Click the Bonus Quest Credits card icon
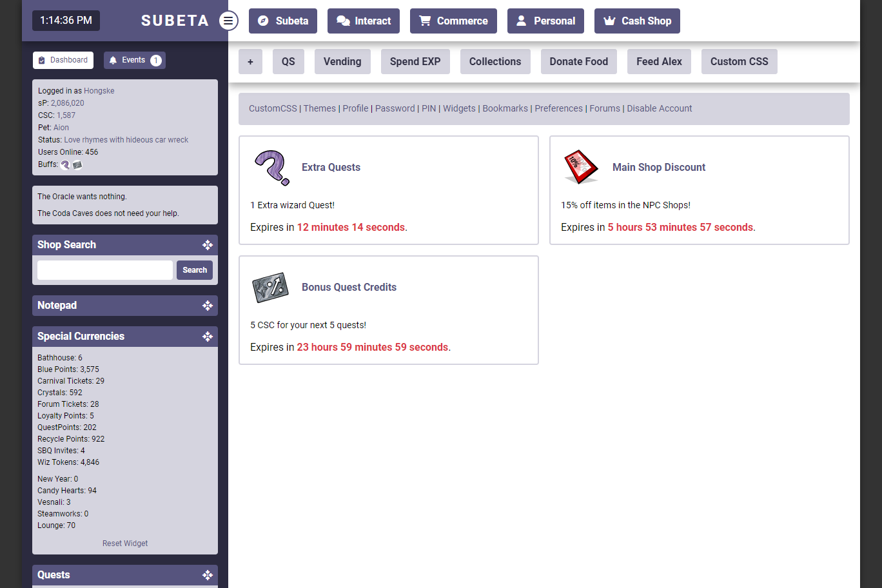Viewport: 882px width, 588px height. (x=270, y=288)
